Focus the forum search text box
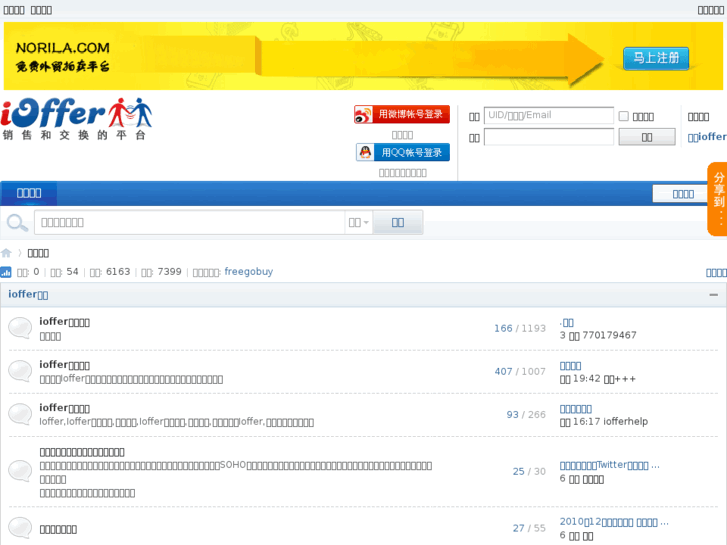727x545 pixels. (189, 223)
